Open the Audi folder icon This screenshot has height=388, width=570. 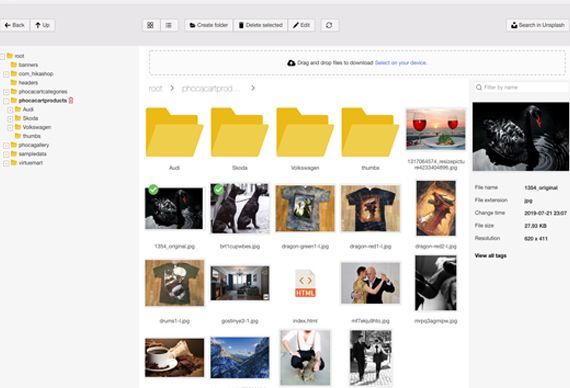(x=174, y=132)
